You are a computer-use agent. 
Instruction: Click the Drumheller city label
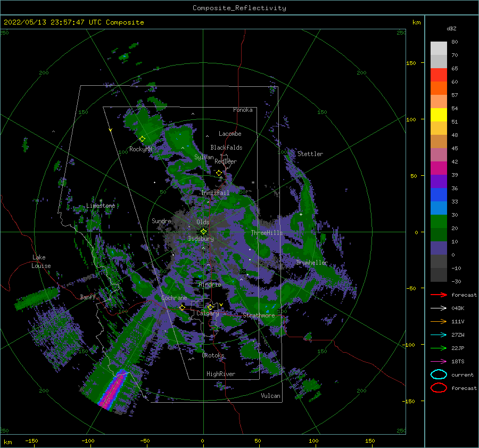click(x=311, y=263)
